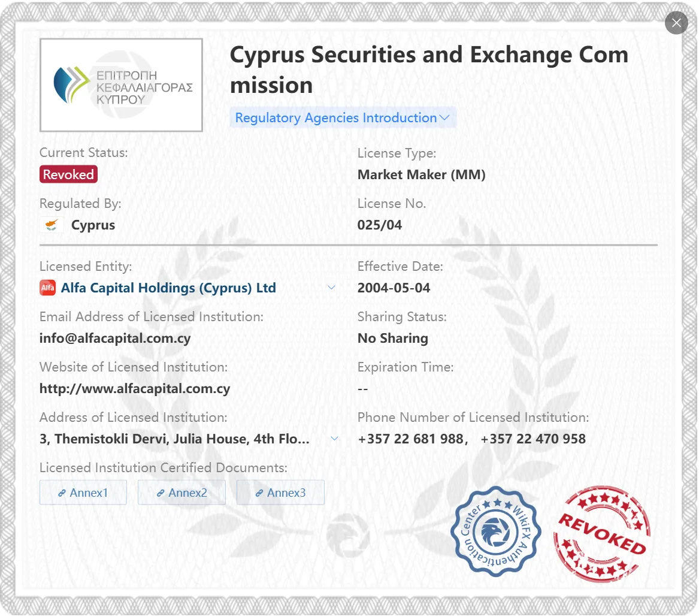Screen dimensions: 699x616
Task: Click the Annex3 link icon
Action: (259, 493)
